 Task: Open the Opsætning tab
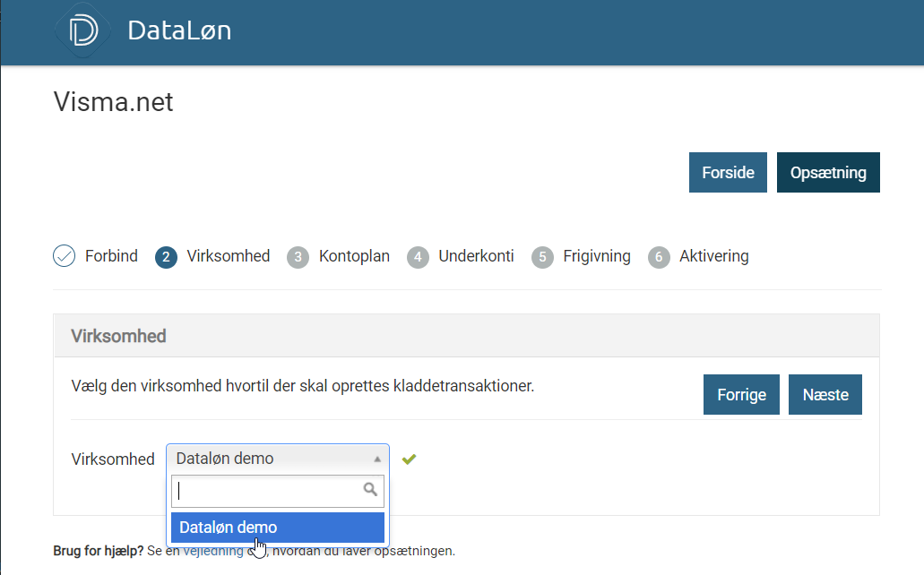pyautogui.click(x=828, y=173)
